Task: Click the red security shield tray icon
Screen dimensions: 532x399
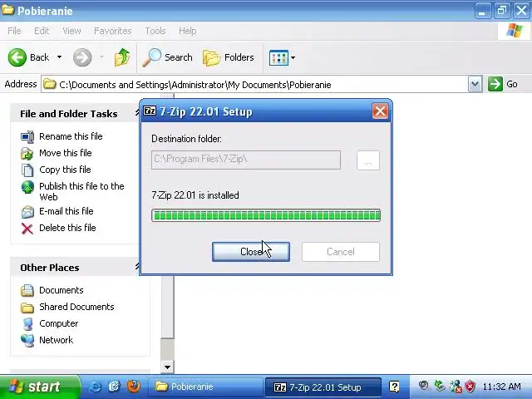Action: click(470, 387)
